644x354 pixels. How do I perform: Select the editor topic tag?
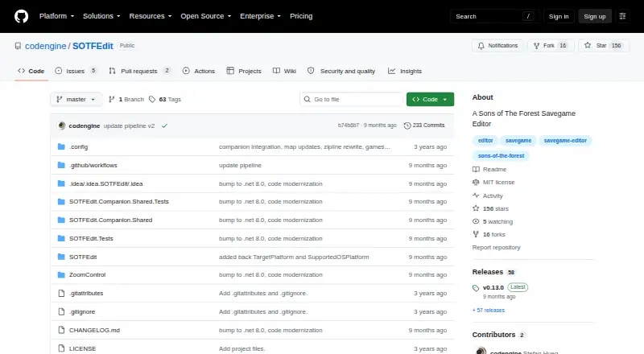485,141
